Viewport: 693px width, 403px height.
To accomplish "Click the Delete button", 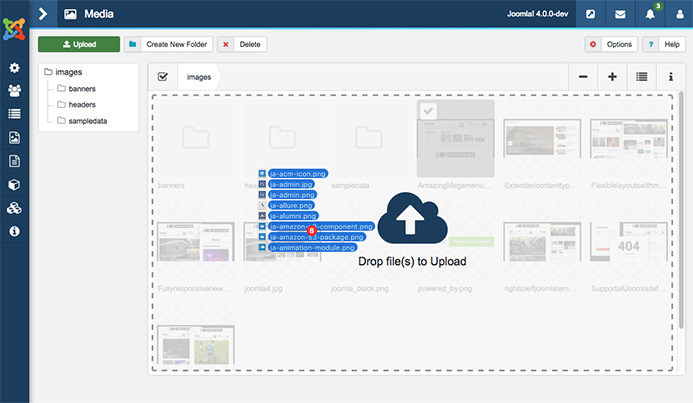I will 242,44.
